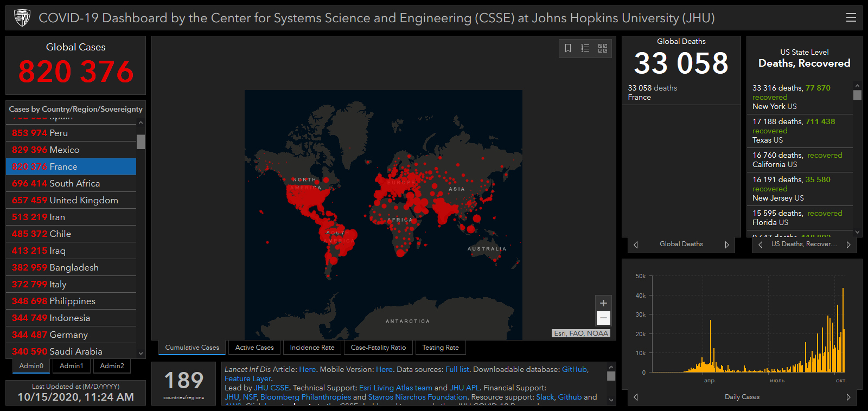The image size is (868, 411).
Task: Select the Admin0 tab
Action: pos(31,366)
